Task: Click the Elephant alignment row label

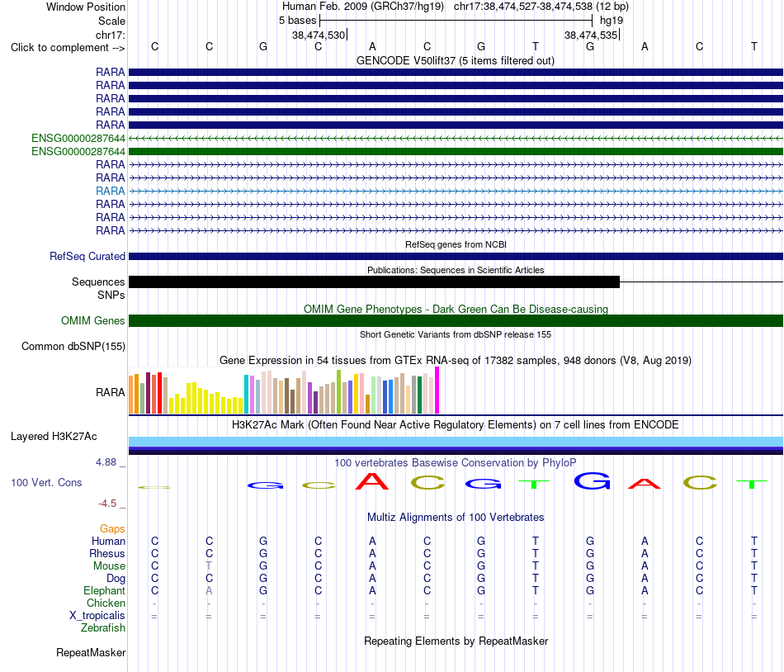Action: pyautogui.click(x=104, y=590)
